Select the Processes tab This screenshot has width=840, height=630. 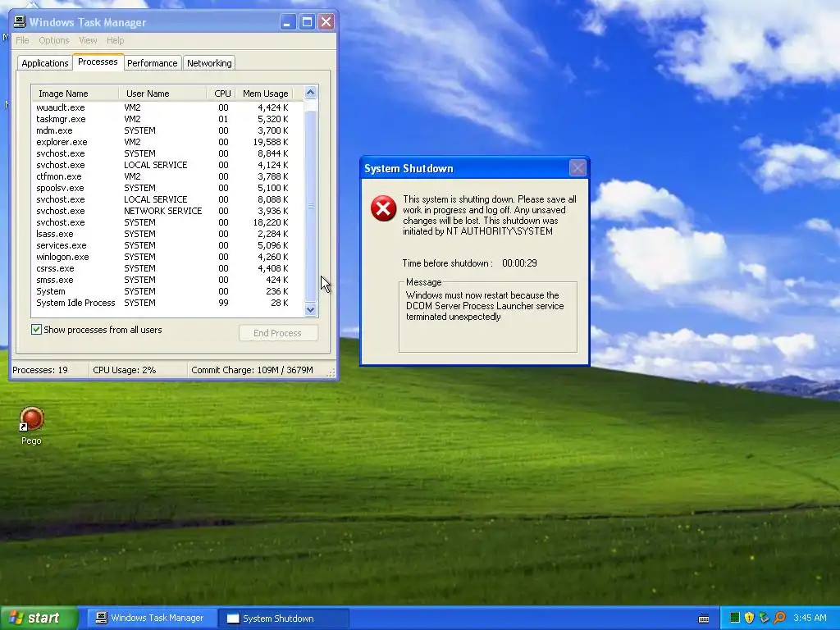(98, 62)
